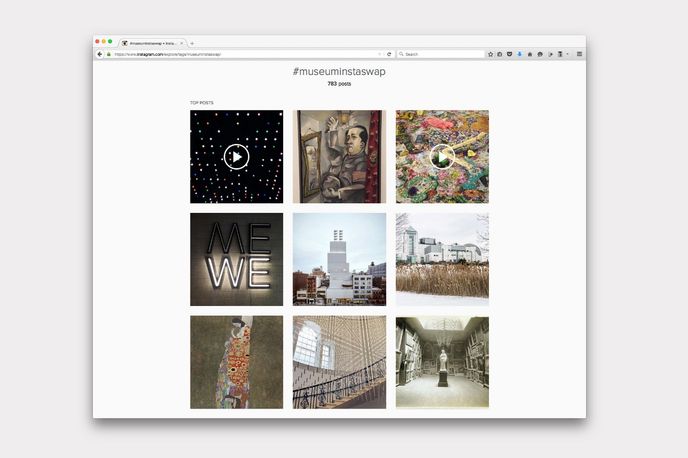Open the Firefox hamburger menu
The height and width of the screenshot is (458, 688).
[579, 54]
